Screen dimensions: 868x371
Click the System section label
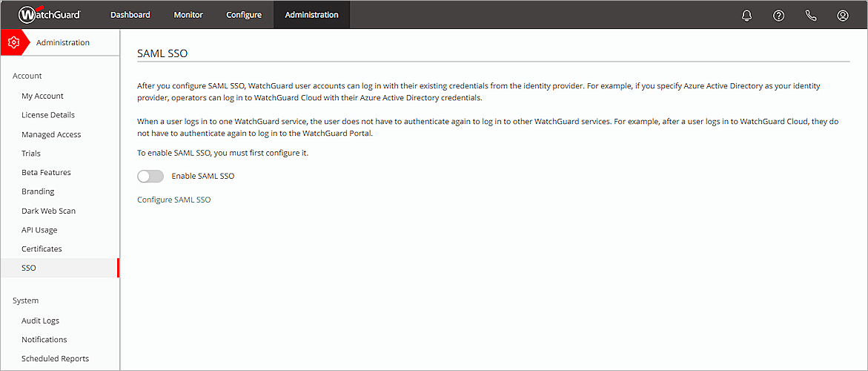click(x=25, y=301)
